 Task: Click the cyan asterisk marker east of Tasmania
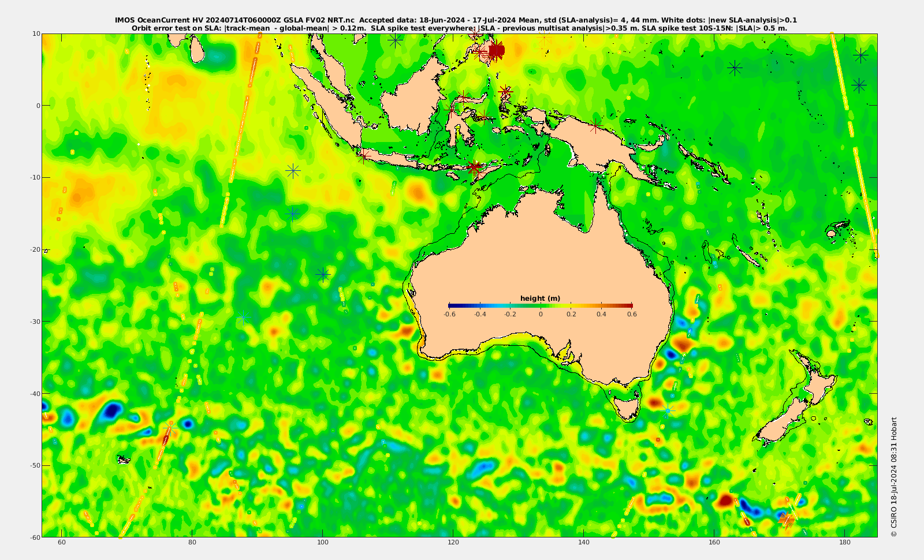coord(668,410)
